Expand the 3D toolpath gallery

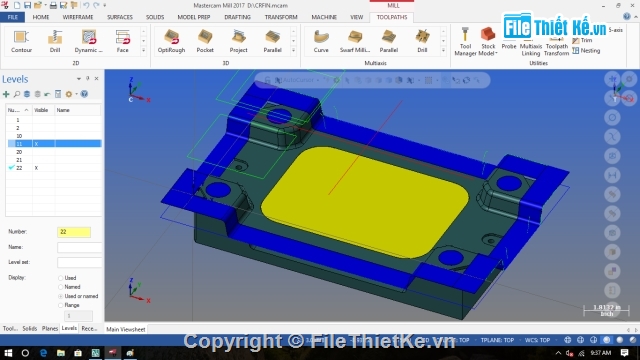pyautogui.click(x=293, y=51)
